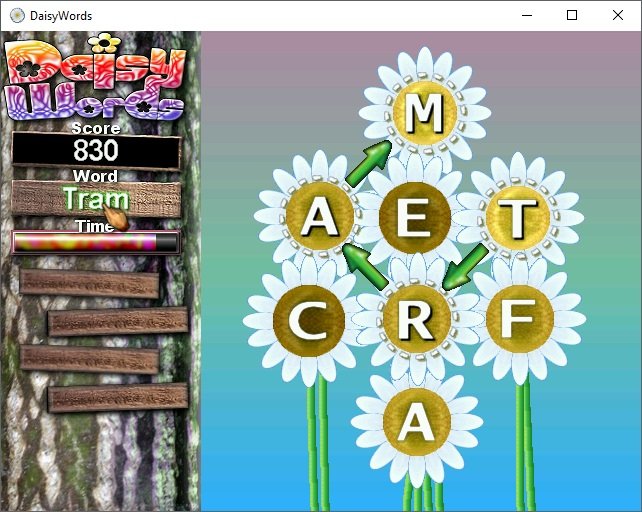
Task: Click the Score display showing 830
Action: click(x=96, y=150)
